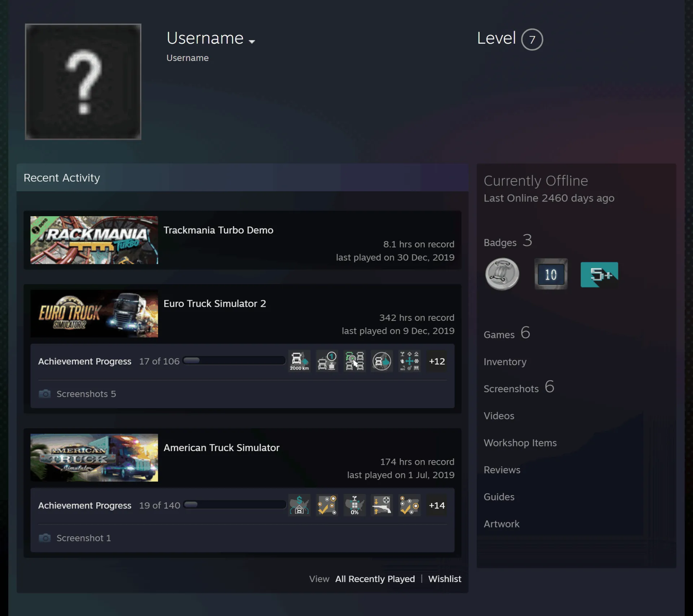Screen dimensions: 693x616
Task: Open the Euro Truck +12 achievements tile
Action: pyautogui.click(x=437, y=361)
